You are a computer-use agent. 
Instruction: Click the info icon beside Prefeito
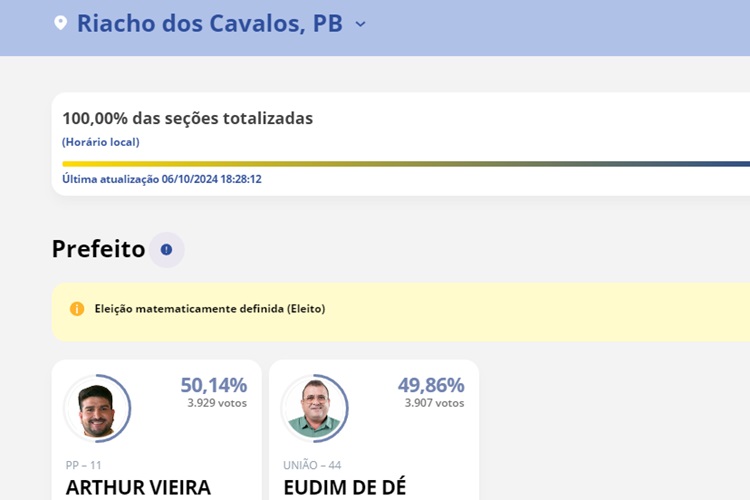click(166, 250)
